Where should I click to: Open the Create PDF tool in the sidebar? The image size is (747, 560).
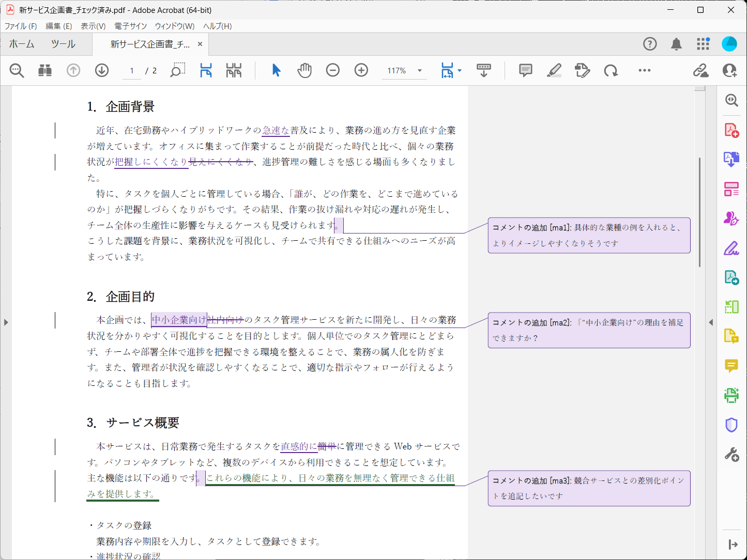click(731, 130)
